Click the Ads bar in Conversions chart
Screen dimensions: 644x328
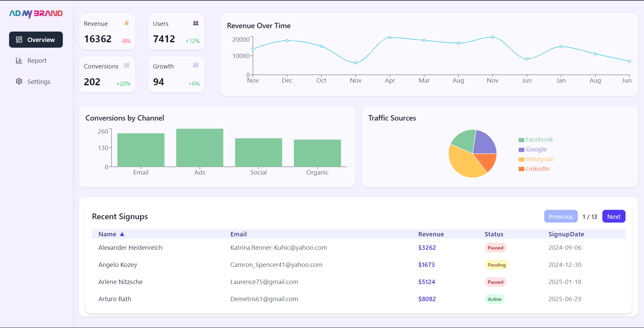(x=200, y=148)
